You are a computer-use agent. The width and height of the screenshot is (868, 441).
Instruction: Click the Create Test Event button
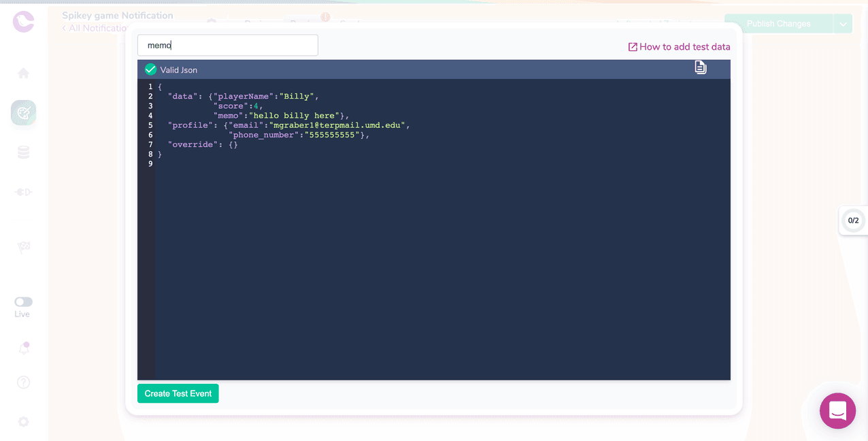[178, 393]
